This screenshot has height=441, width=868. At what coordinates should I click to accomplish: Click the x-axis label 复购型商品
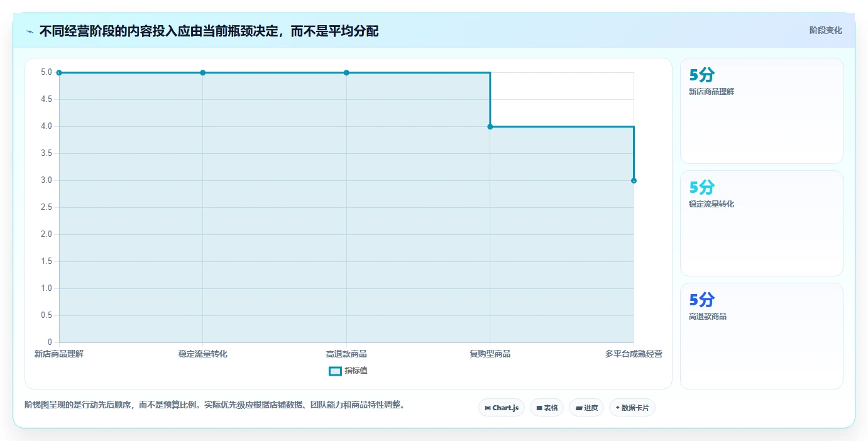point(490,354)
